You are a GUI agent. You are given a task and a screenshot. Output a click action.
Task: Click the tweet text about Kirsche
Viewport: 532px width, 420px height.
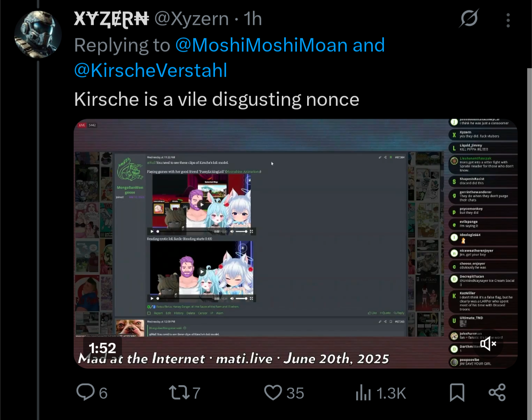[x=217, y=99]
